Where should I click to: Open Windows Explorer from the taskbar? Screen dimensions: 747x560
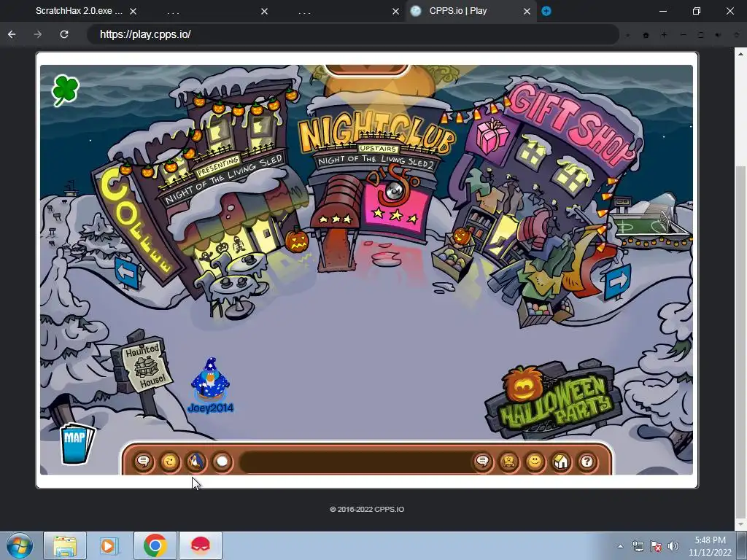65,545
